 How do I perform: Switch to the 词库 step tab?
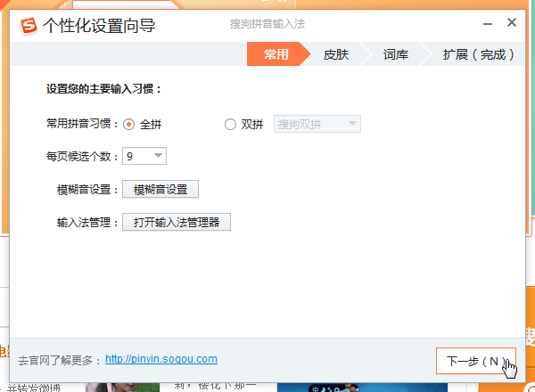click(395, 54)
